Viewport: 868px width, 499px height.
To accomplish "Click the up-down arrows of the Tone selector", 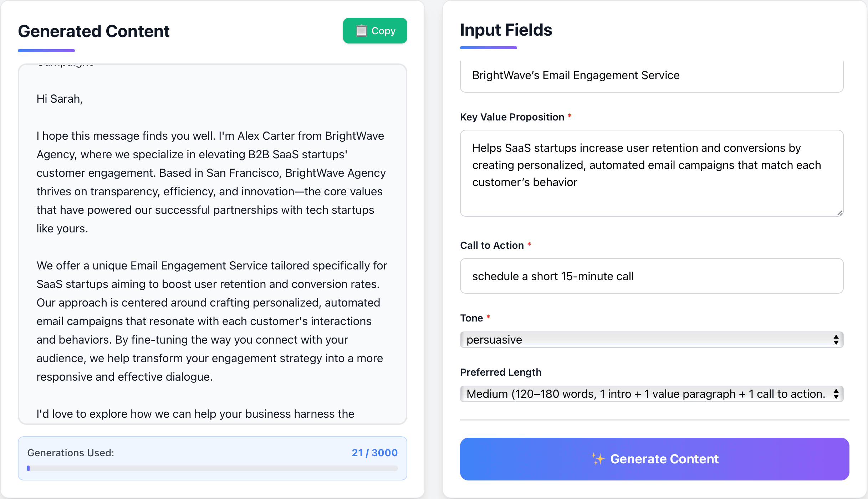I will click(836, 340).
